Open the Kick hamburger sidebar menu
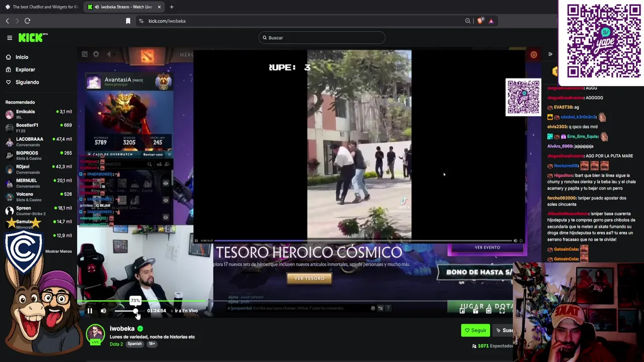Screen dimensions: 644x362 click(x=10, y=38)
